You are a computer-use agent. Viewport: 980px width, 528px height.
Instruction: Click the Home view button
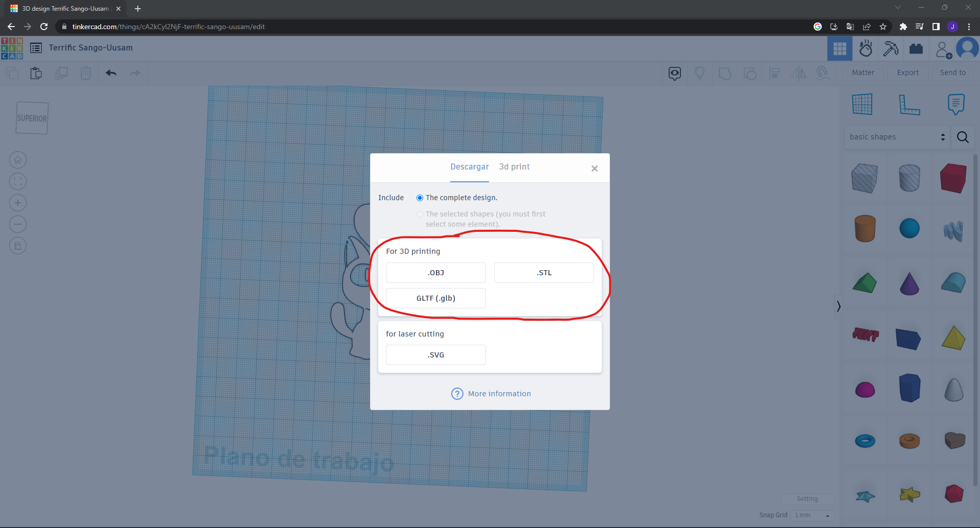point(18,160)
